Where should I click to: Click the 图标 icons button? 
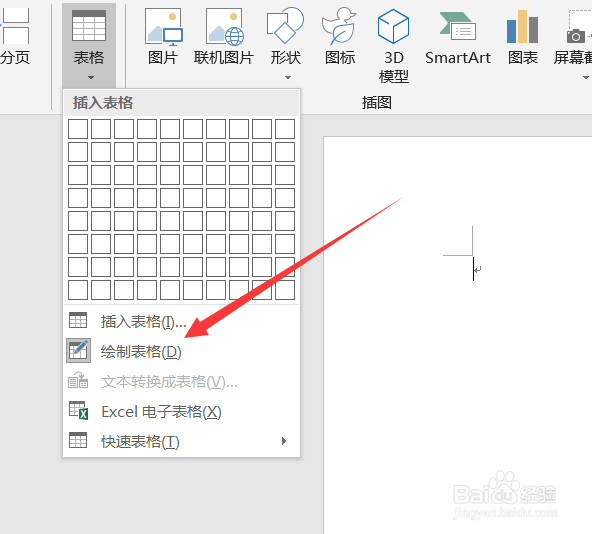click(x=340, y=37)
